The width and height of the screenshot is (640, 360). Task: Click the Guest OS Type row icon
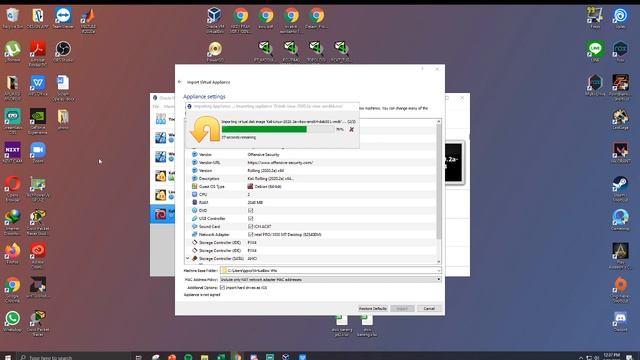(x=195, y=187)
